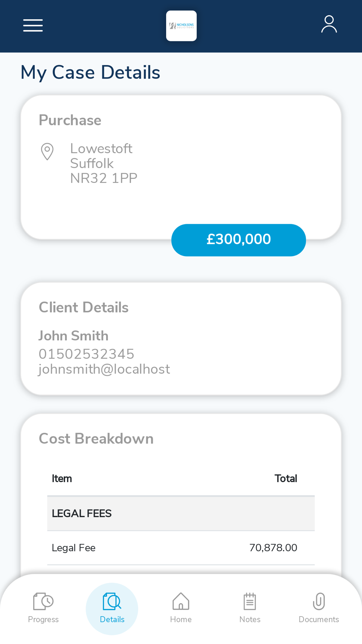Tap the Cost Breakdown heading
Screen dimensions: 362x644
click(x=96, y=439)
